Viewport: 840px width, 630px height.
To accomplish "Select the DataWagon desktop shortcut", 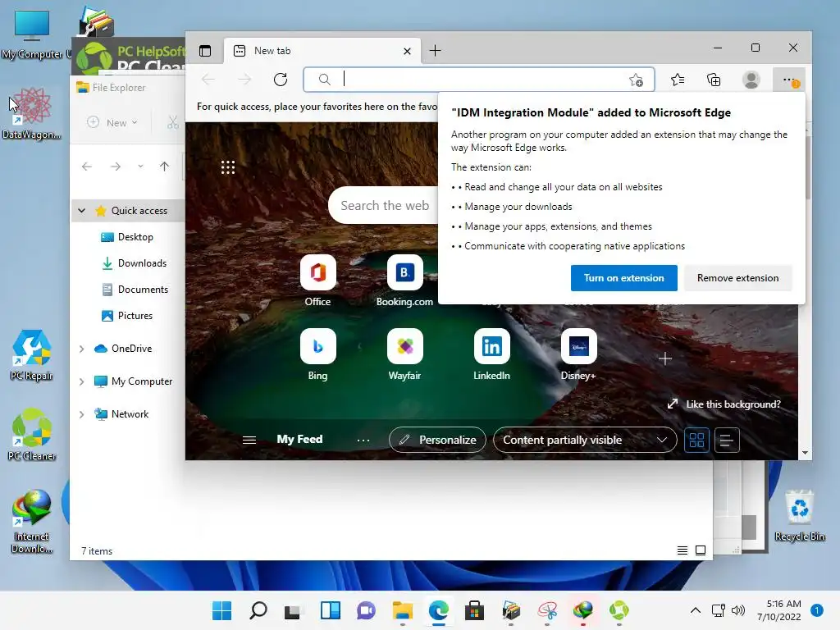I will tap(32, 114).
